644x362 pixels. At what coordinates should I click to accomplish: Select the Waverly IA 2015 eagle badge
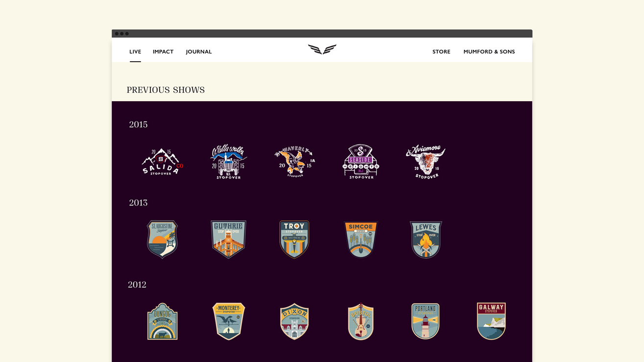tap(294, 161)
